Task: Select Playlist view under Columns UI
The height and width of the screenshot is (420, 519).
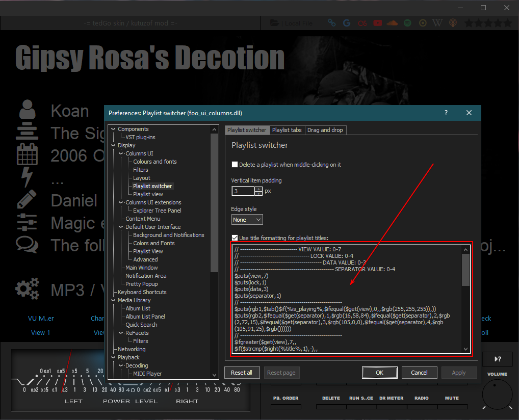Action: pyautogui.click(x=148, y=194)
